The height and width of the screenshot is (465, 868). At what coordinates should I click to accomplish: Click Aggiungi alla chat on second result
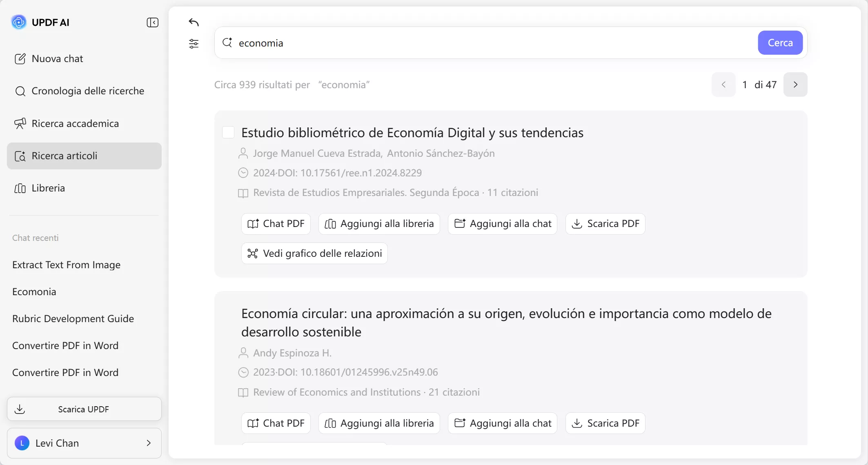click(502, 423)
